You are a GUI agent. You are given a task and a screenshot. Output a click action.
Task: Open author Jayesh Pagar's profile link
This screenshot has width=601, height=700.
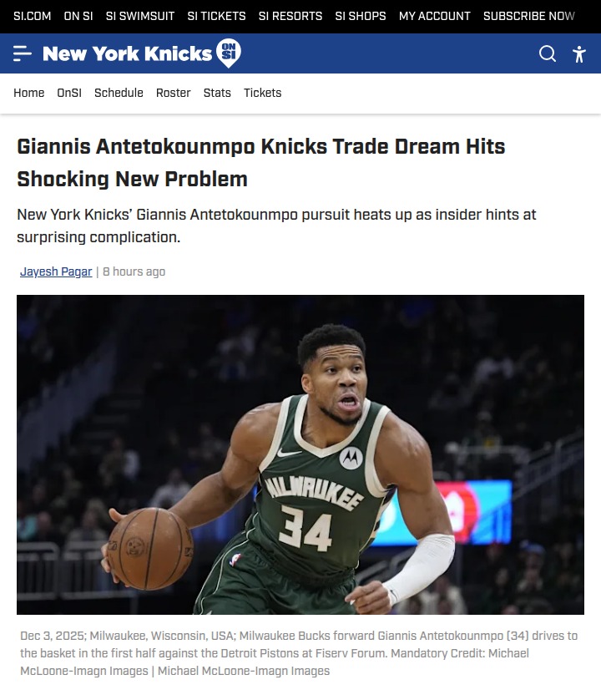[56, 271]
